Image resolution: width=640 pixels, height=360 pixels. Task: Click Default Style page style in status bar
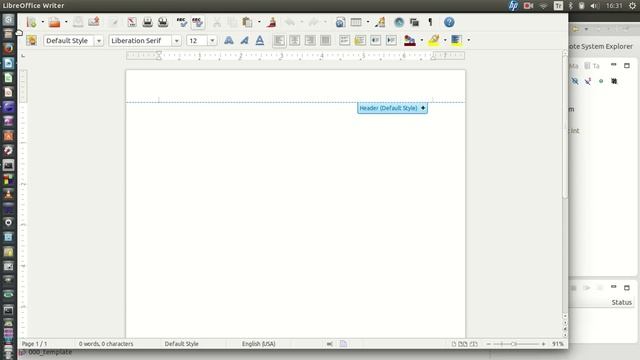(182, 344)
